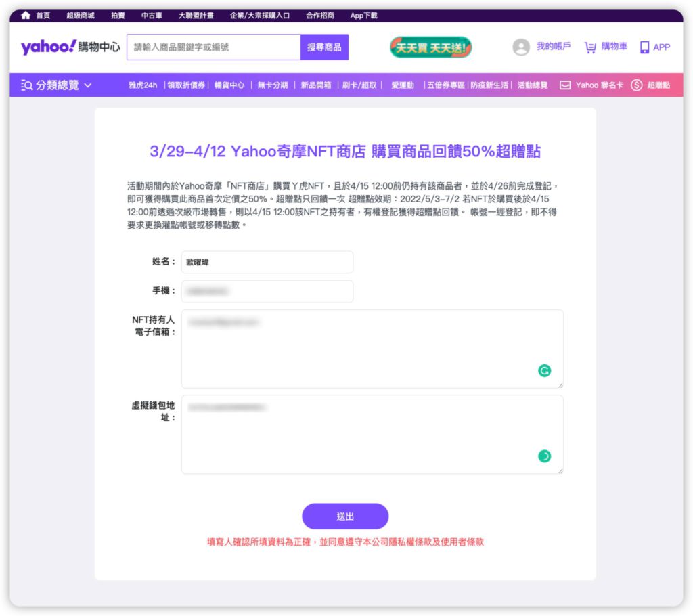Click Grammarly icon in wallet address field
This screenshot has width=693, height=616.
(x=544, y=456)
